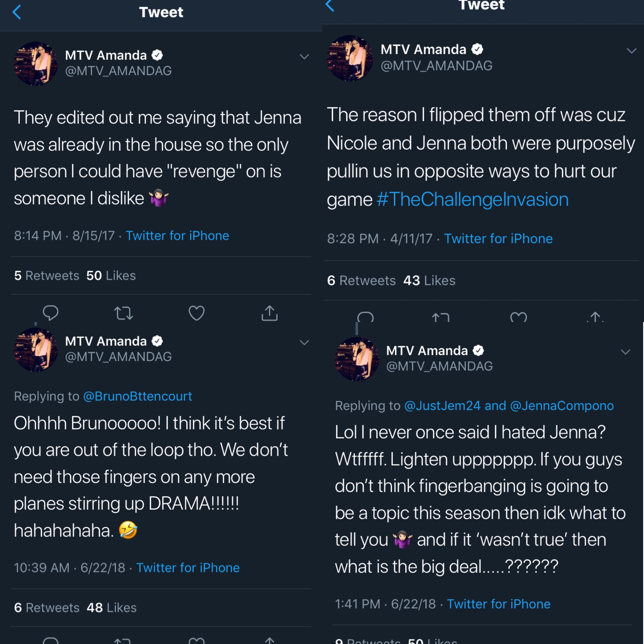Open @BrunoBttencourt profile link
644x644 pixels.
point(137,396)
